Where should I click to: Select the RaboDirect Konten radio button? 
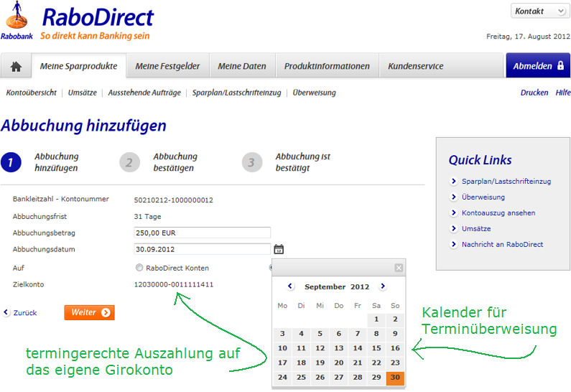[x=139, y=268]
